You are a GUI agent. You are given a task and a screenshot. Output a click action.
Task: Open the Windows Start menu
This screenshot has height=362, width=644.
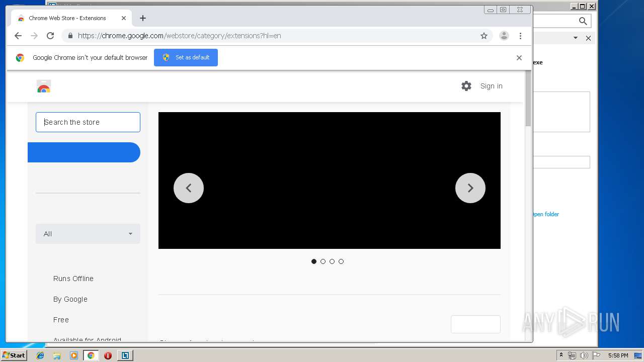14,355
